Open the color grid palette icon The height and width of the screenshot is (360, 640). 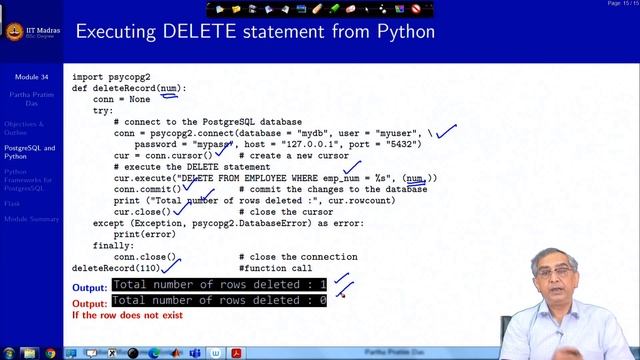click(399, 9)
